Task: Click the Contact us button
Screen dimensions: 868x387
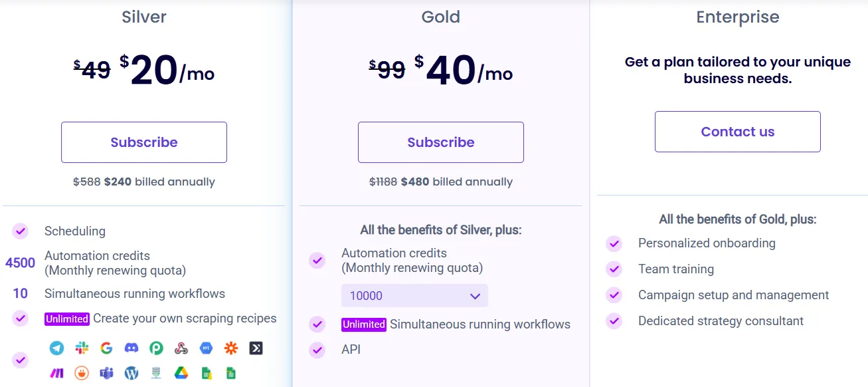Action: 737,132
